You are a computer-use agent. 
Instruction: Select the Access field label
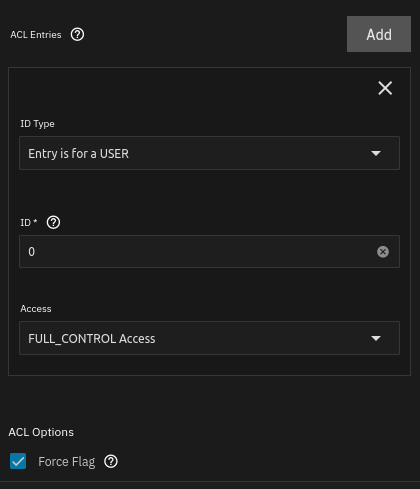[36, 309]
